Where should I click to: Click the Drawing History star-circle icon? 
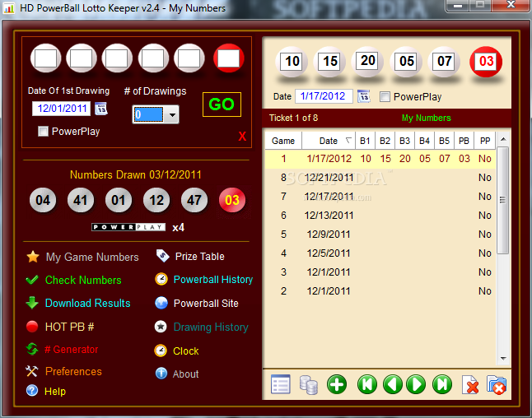[x=161, y=327]
